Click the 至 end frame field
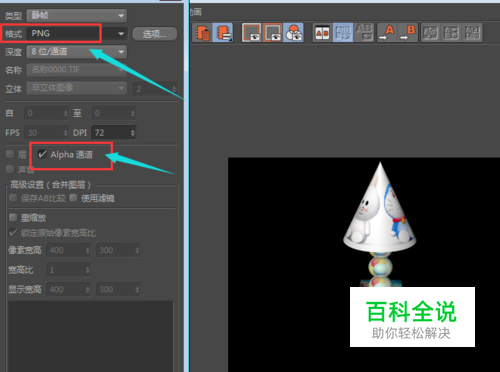500x372 pixels. 114,113
